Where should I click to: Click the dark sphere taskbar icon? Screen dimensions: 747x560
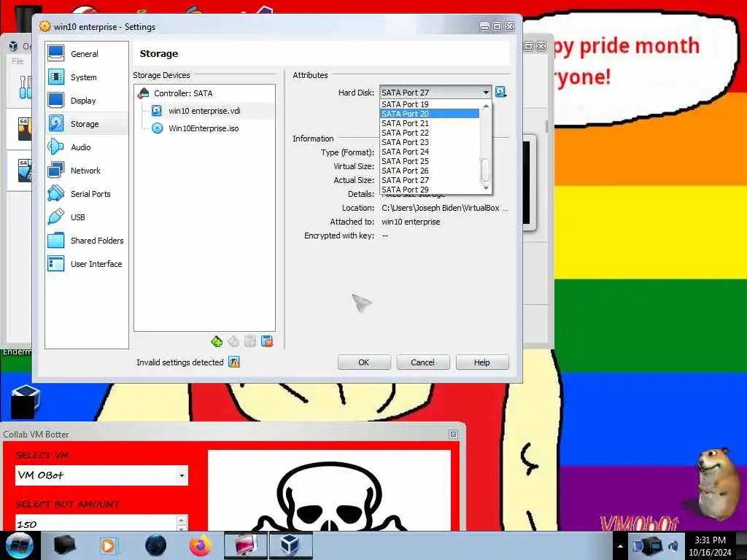pos(156,545)
